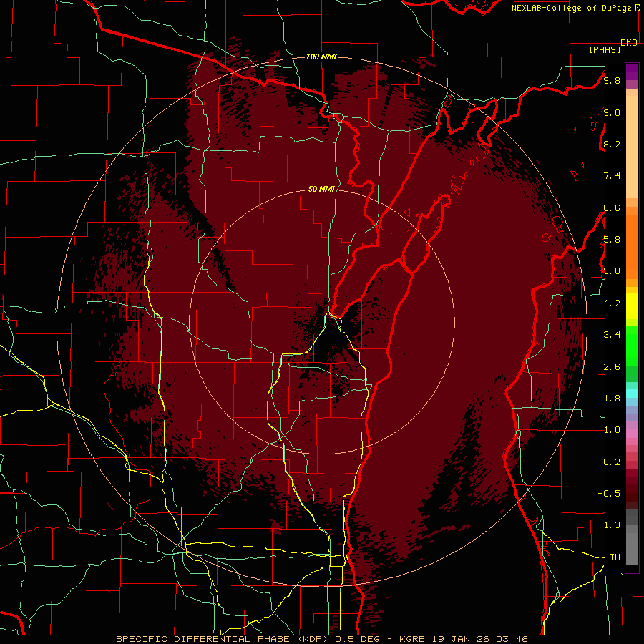
Task: Click the orange band of the color bar
Action: tap(632, 246)
